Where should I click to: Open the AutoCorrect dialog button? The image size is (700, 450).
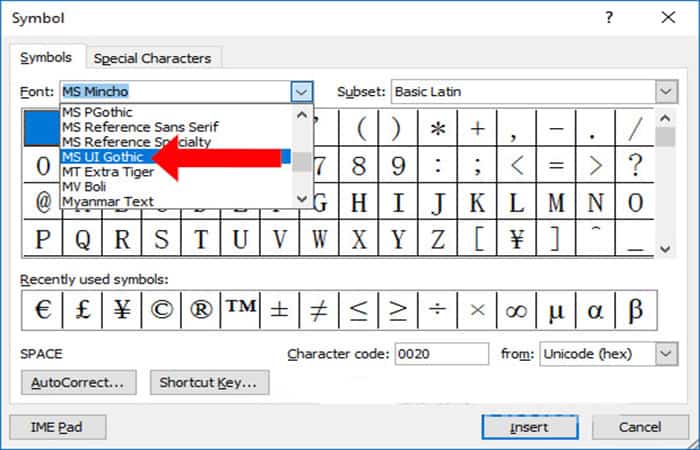[x=79, y=383]
